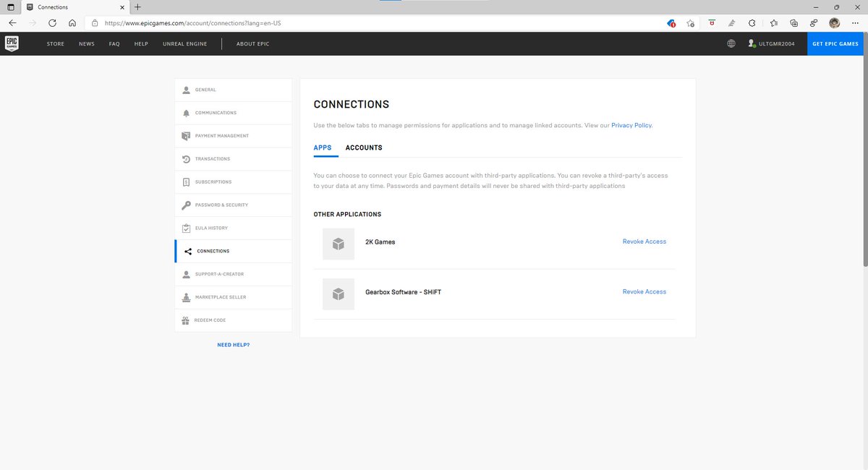Open Help in top navigation
868x470 pixels.
point(141,43)
